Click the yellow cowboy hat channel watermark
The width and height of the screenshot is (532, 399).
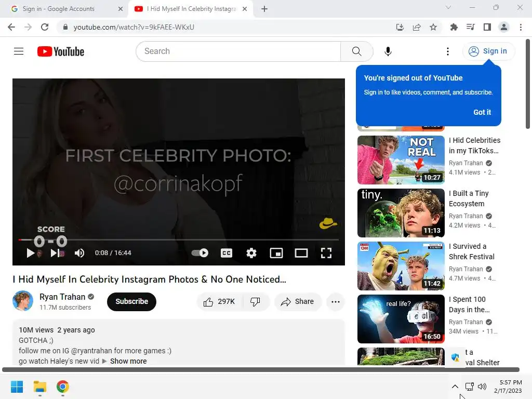click(x=328, y=223)
